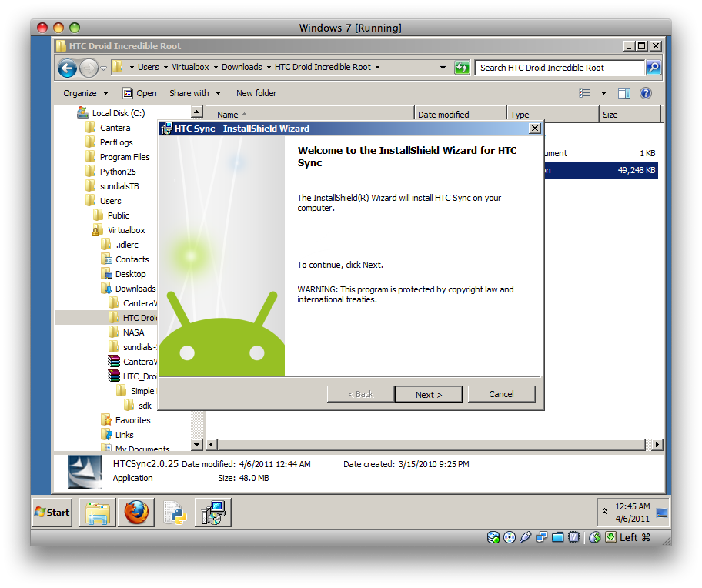Click the HTCSync application thumbnail in the details pane

pyautogui.click(x=85, y=472)
